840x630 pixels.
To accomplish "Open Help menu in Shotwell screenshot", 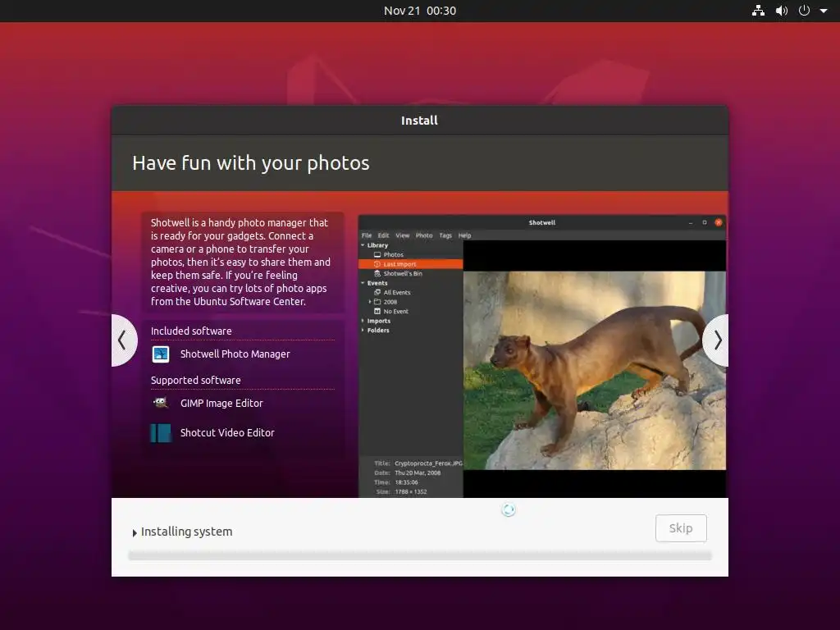I will click(464, 235).
